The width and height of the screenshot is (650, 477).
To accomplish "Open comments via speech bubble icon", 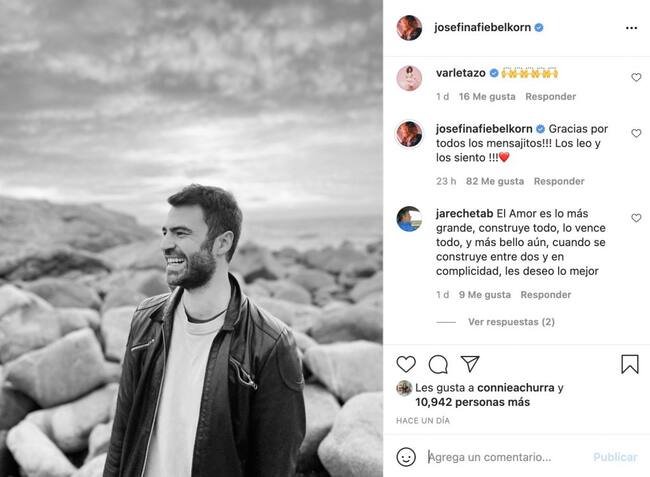I will coord(438,364).
